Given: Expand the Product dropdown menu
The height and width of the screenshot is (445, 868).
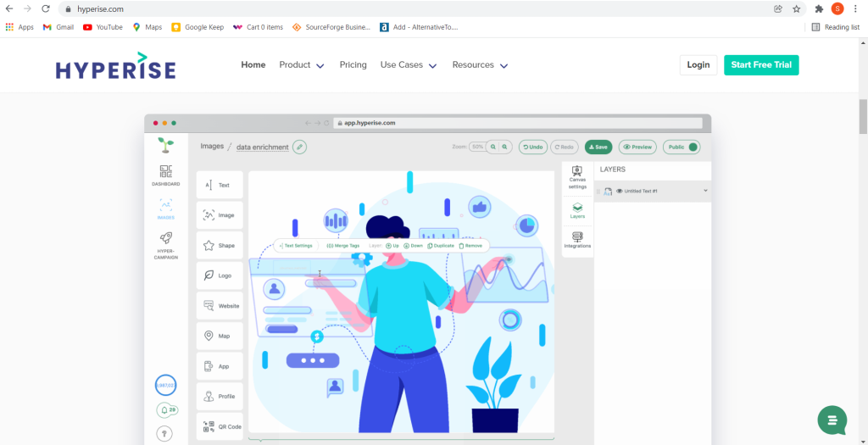Looking at the screenshot, I should [x=302, y=65].
